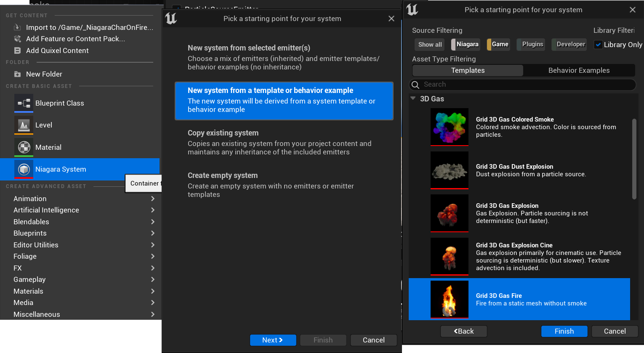Viewport: 644px width, 353px height.
Task: Click Cancel in the middle dialog
Action: [373, 340]
